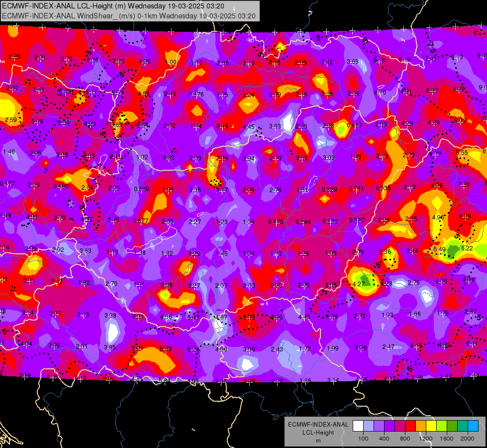Click the wind shear value 8.13
Image resolution: width=487 pixels, height=448 pixels.
coord(457,57)
